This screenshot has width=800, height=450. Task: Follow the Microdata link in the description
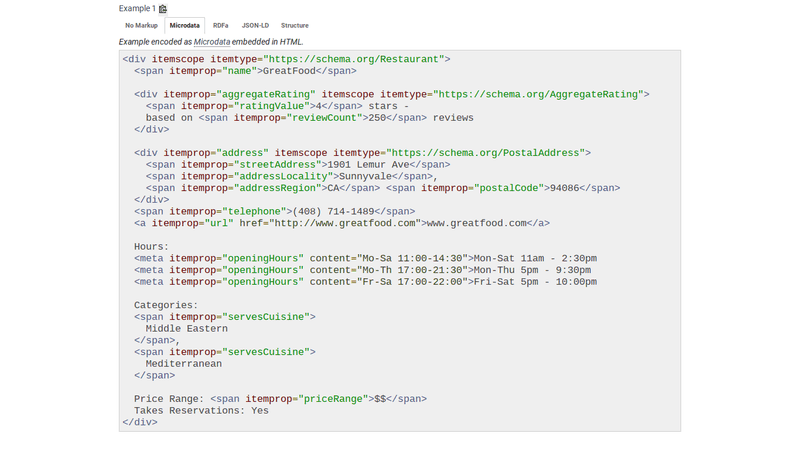click(212, 42)
